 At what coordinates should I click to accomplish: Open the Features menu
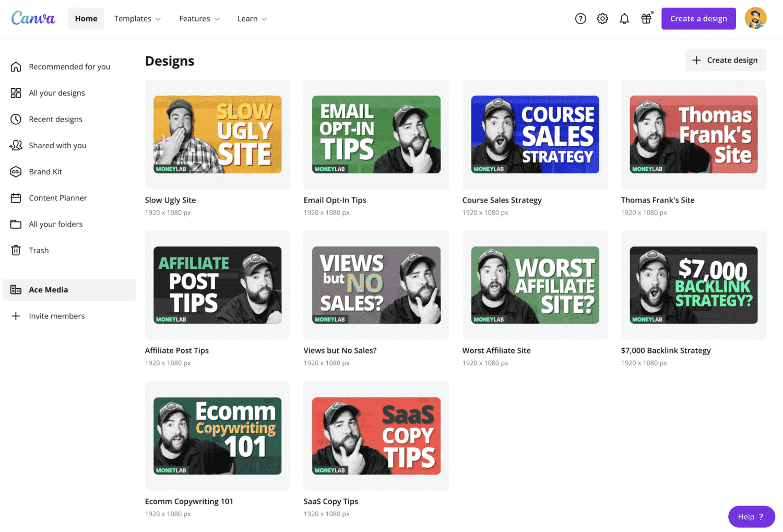coord(199,19)
